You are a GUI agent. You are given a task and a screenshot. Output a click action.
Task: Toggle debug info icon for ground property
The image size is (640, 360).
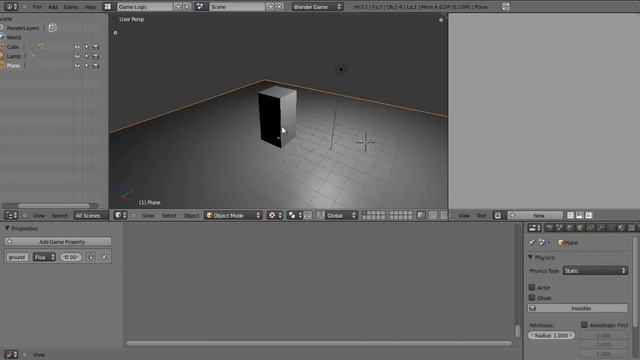click(91, 257)
